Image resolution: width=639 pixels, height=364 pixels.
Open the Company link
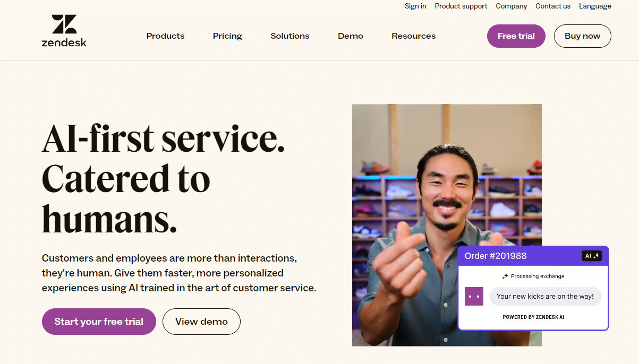[x=511, y=6]
